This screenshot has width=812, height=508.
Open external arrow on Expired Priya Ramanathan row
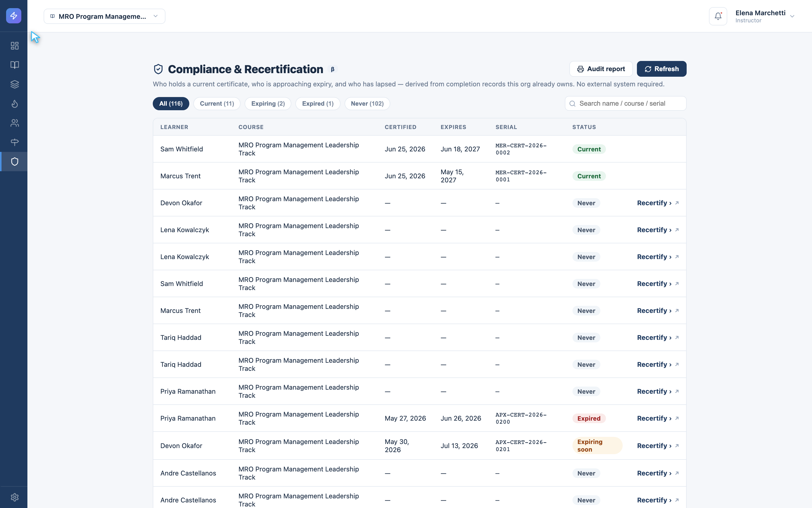click(677, 418)
